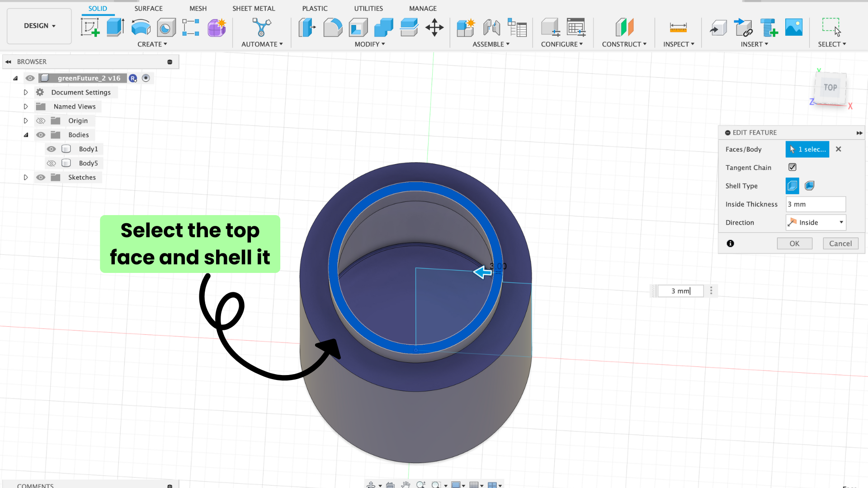Click the Window Selection tool icon
This screenshot has width=868, height=488.
[831, 28]
